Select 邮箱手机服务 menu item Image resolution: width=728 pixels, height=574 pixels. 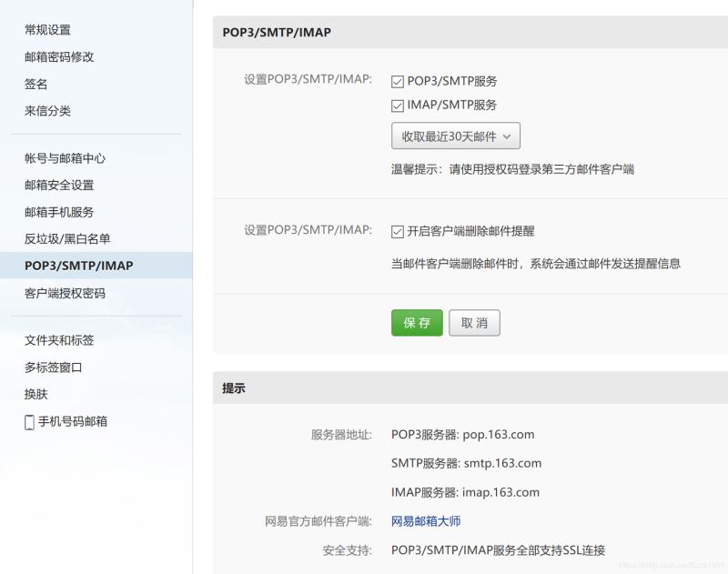[59, 212]
